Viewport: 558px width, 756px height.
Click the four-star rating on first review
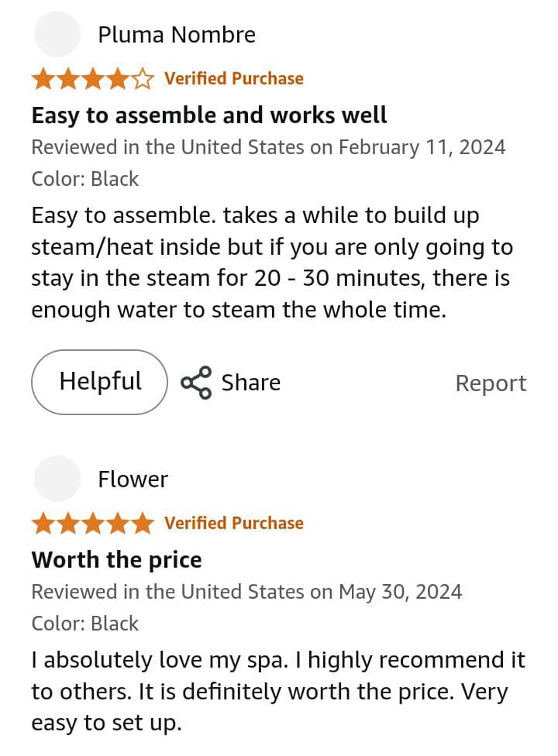[92, 78]
